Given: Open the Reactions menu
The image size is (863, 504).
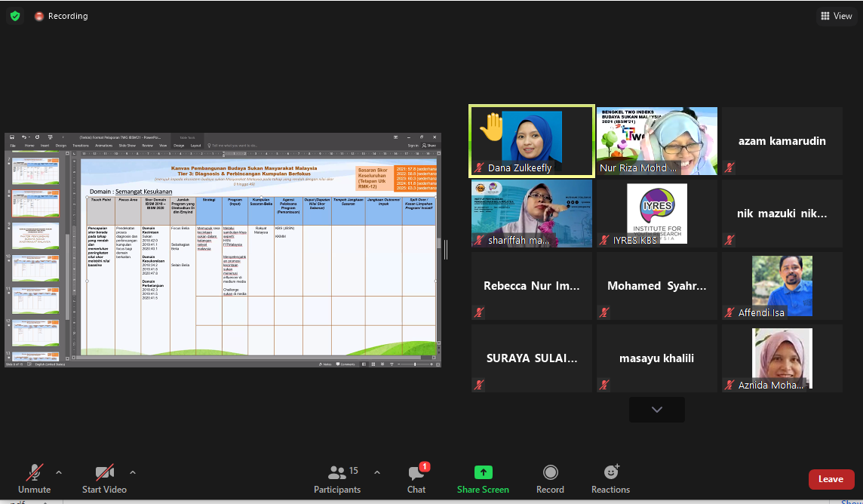Looking at the screenshot, I should (610, 478).
